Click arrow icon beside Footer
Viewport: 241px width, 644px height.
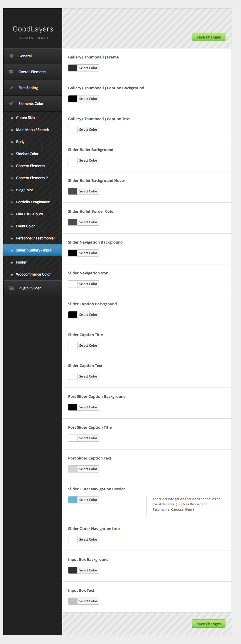point(12,262)
